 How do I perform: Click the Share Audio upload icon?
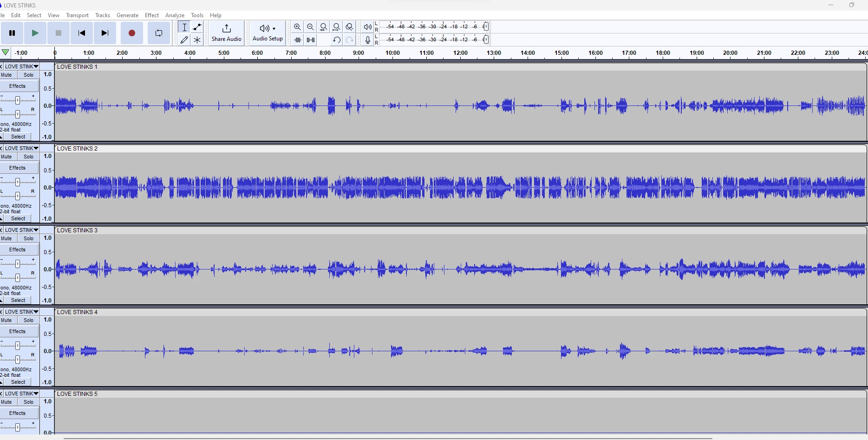click(x=227, y=29)
